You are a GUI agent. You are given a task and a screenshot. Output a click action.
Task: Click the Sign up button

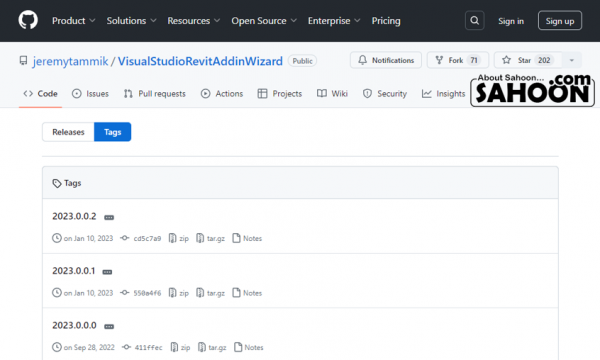tap(560, 21)
